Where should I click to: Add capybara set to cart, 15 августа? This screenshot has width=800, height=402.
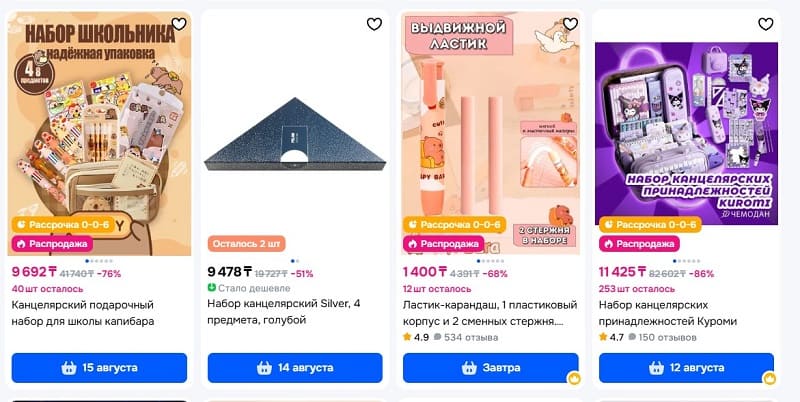(x=99, y=368)
